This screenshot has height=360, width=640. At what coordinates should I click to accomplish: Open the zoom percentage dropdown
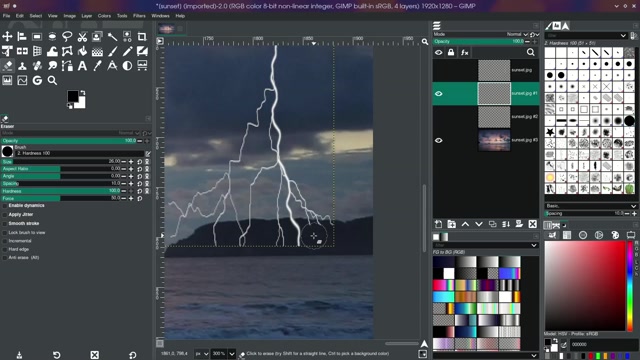click(x=232, y=354)
